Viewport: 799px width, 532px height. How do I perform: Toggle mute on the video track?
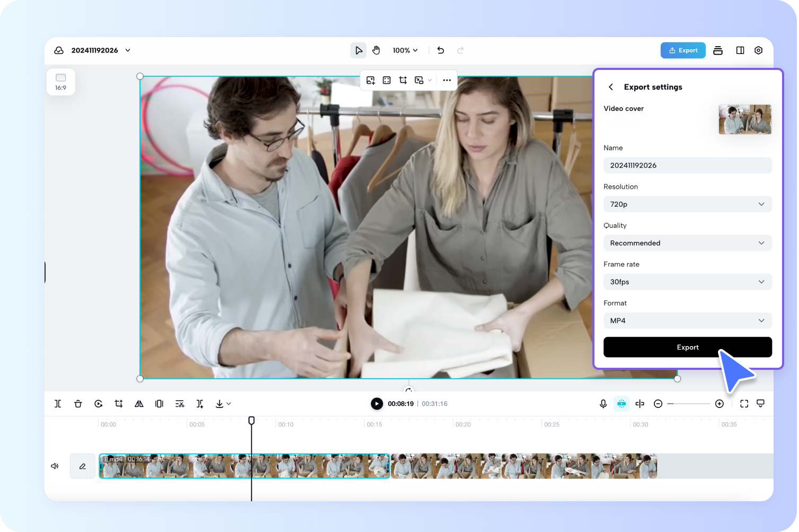tap(55, 466)
